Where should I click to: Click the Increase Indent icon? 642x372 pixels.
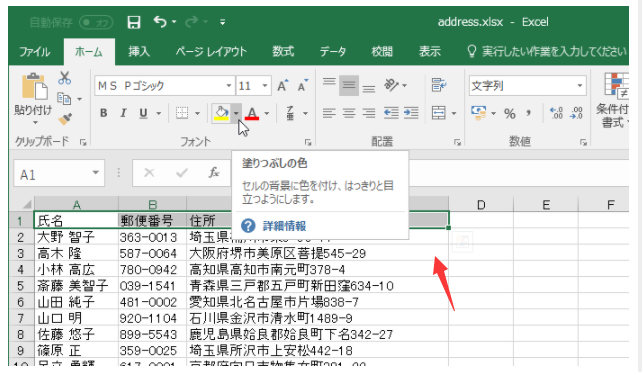pos(411,113)
